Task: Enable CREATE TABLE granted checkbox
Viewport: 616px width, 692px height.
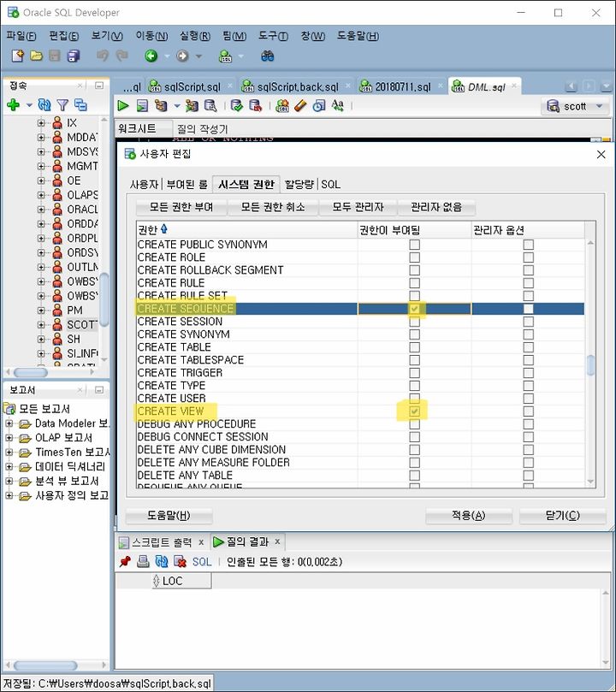Action: coord(414,347)
